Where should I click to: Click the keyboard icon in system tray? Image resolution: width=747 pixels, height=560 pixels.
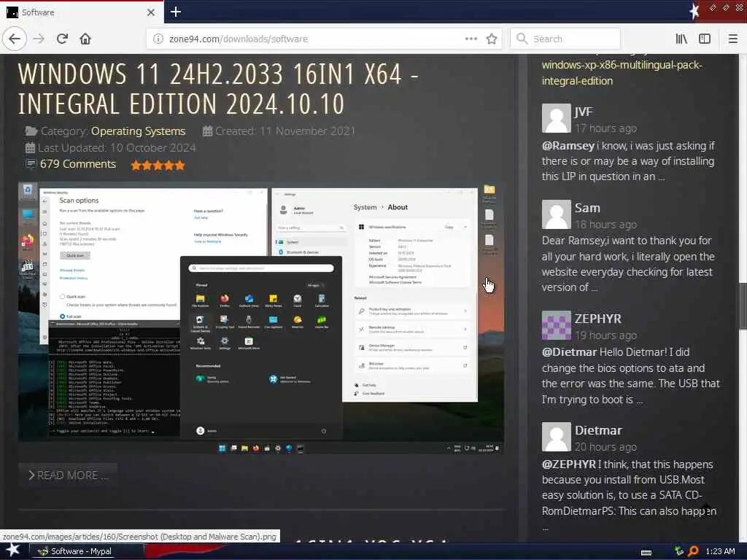click(x=646, y=552)
